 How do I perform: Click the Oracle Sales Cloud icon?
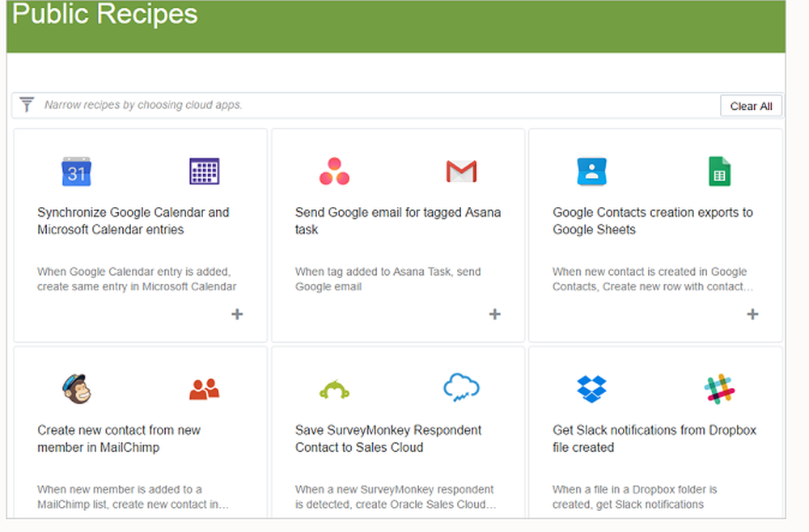[461, 387]
